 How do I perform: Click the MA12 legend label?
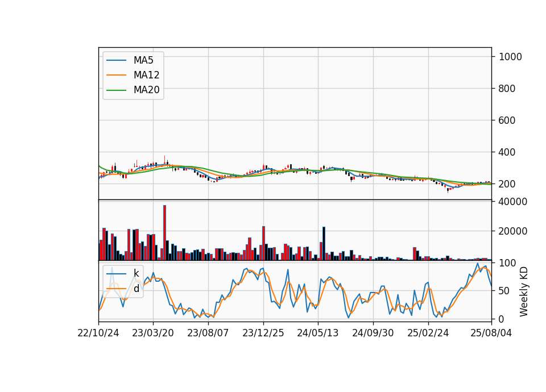(x=146, y=75)
